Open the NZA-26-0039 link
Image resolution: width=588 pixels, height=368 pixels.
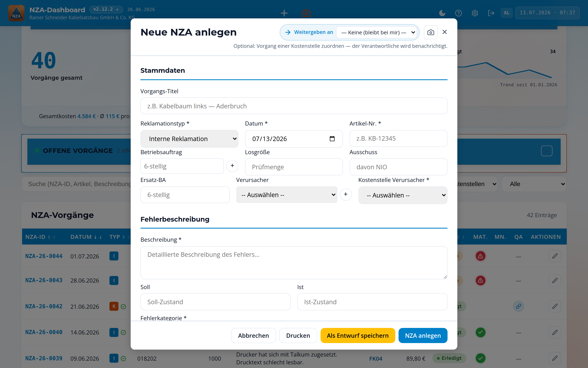click(44, 358)
